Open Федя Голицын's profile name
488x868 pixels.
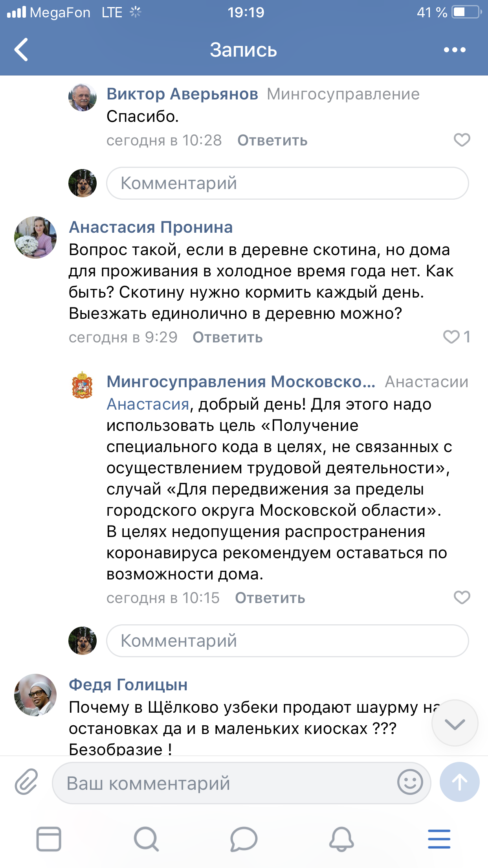click(x=128, y=685)
